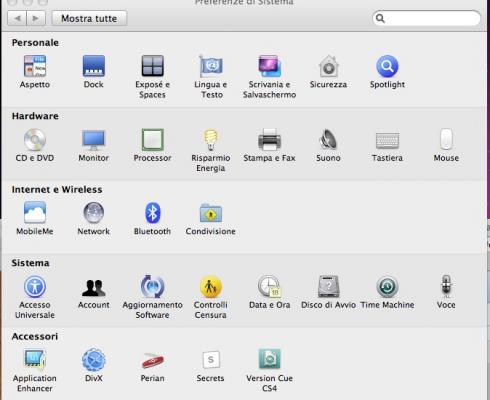Click the magnifier icon in search field
This screenshot has height=400, width=490.
click(x=380, y=19)
